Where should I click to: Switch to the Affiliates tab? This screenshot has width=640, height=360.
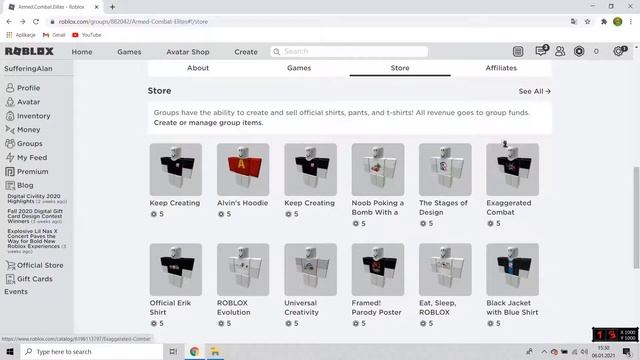click(501, 68)
